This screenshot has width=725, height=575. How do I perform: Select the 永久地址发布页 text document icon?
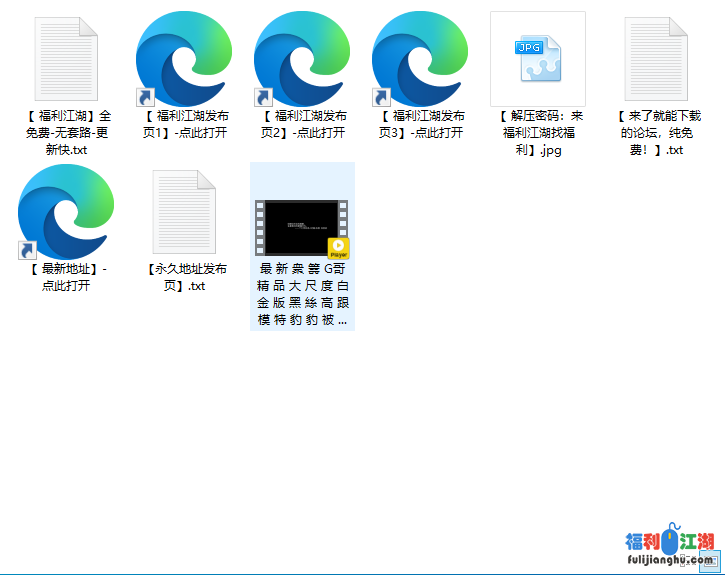click(x=184, y=212)
